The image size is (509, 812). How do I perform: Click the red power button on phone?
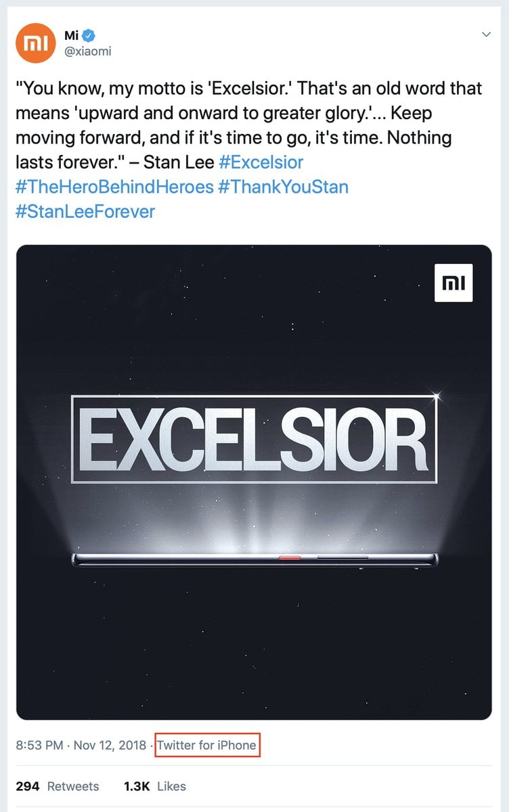290,558
